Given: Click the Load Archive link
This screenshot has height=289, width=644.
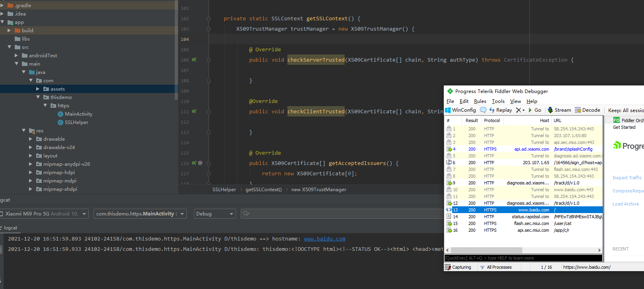Looking at the screenshot, I should tap(626, 204).
